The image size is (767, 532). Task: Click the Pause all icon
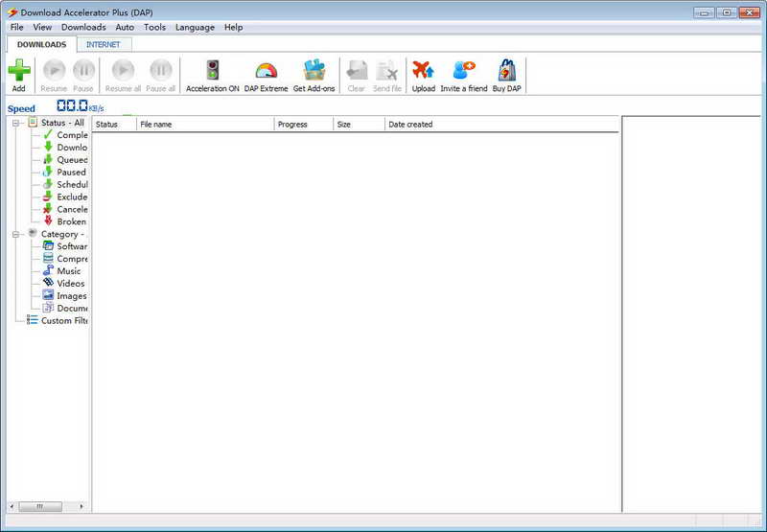click(161, 70)
